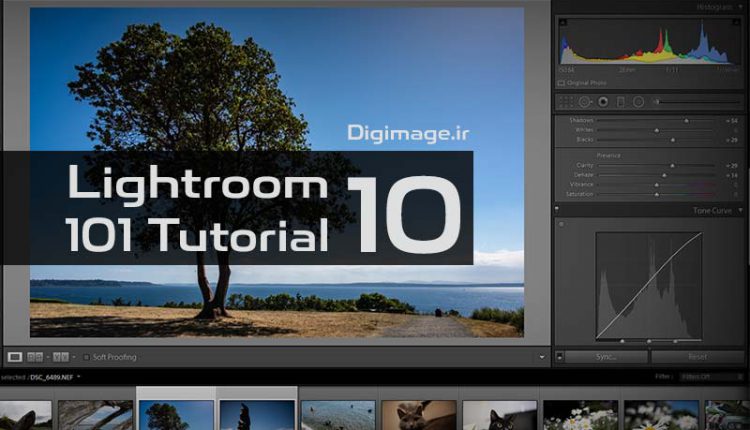Open the toolbar options dropdown arrow
Image resolution: width=750 pixels, height=430 pixels.
pos(541,356)
